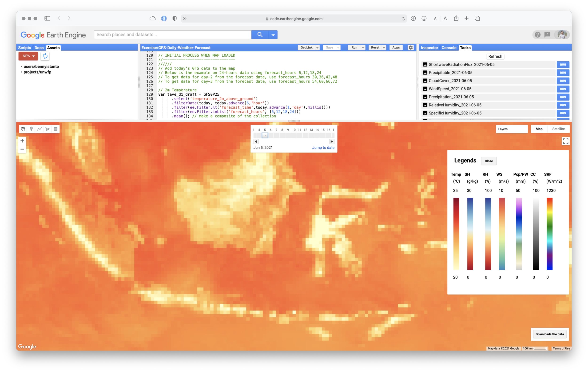Viewport: 588px width, 372px height.
Task: Select the draw rectangle tool
Action: tap(56, 129)
